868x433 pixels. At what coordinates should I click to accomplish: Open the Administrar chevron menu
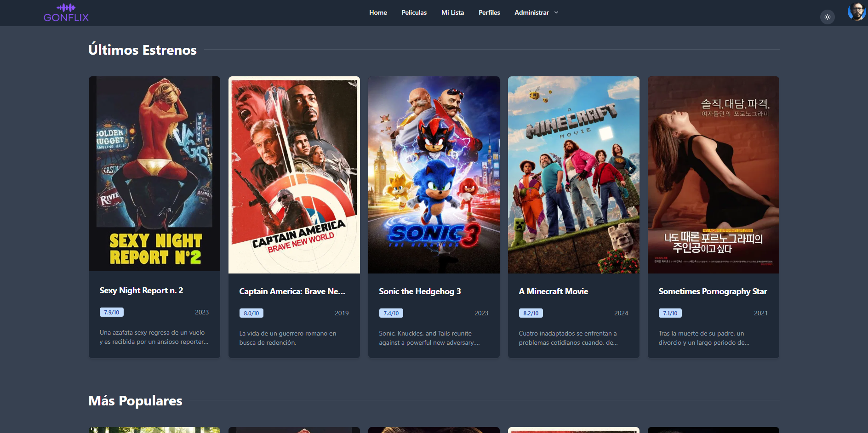pyautogui.click(x=556, y=13)
